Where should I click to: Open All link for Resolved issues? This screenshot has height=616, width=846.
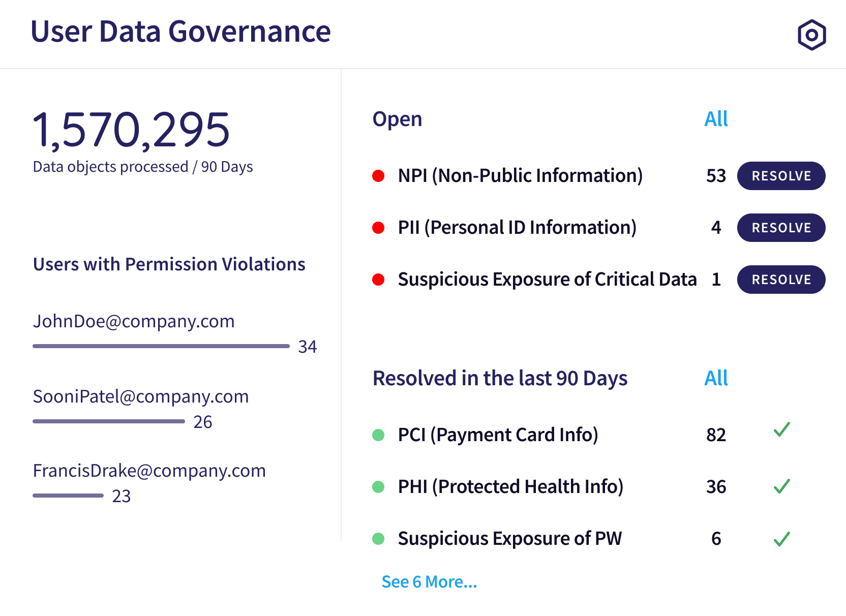click(716, 378)
